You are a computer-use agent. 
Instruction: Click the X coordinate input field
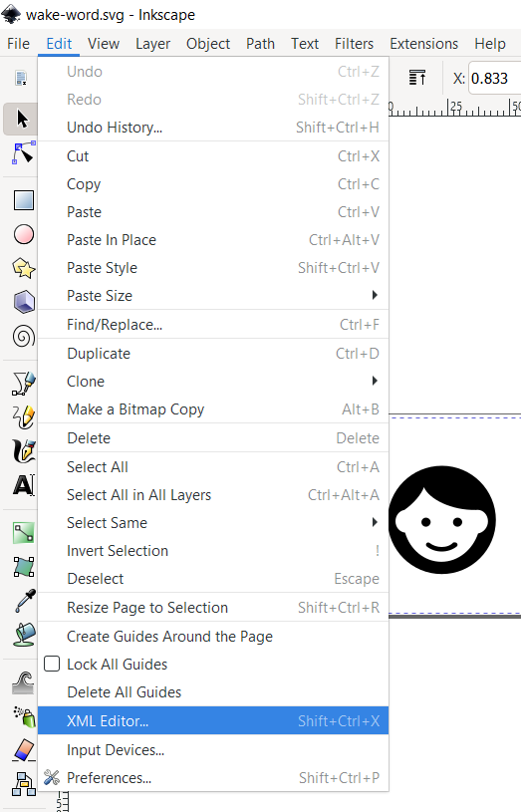494,78
